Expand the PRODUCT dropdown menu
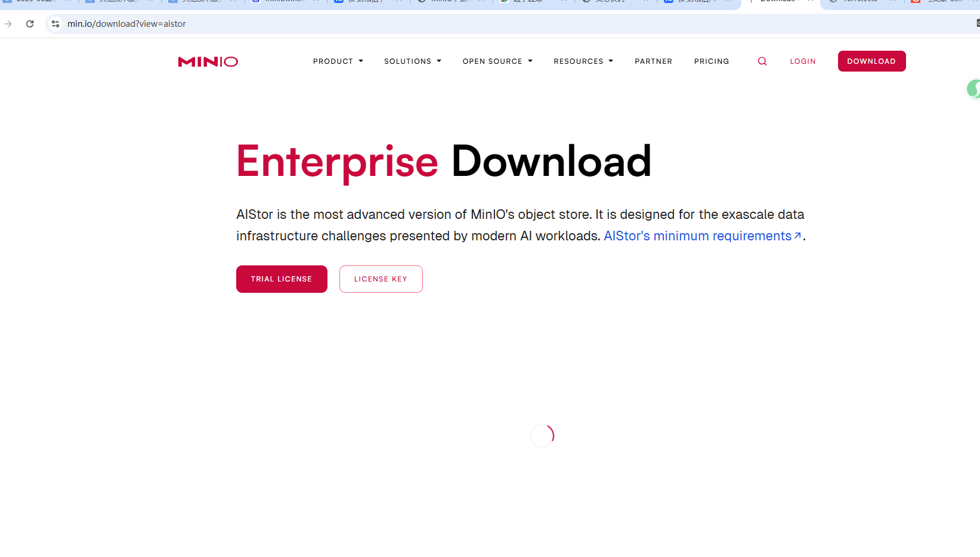This screenshot has width=980, height=557. coord(338,61)
